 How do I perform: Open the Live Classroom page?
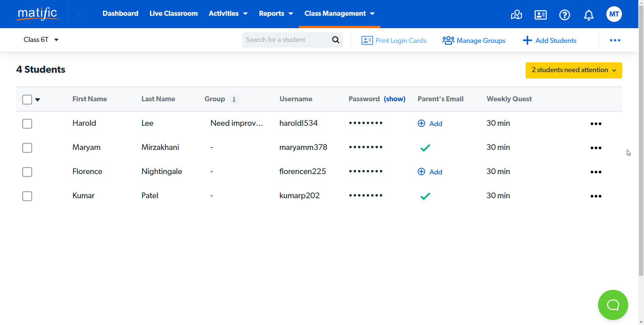click(173, 13)
